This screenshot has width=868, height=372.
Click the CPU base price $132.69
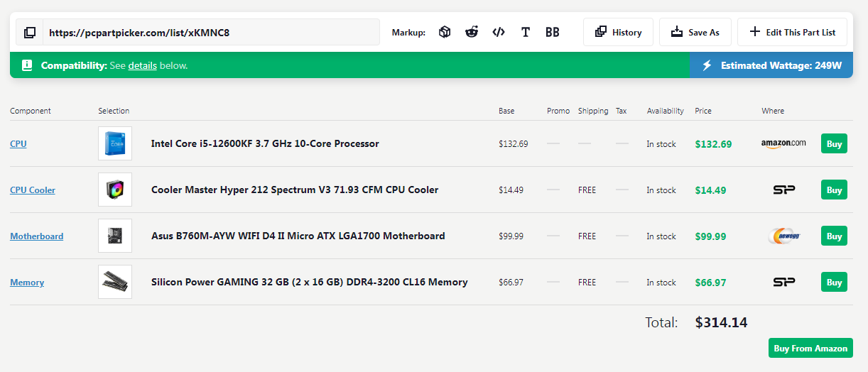[513, 144]
